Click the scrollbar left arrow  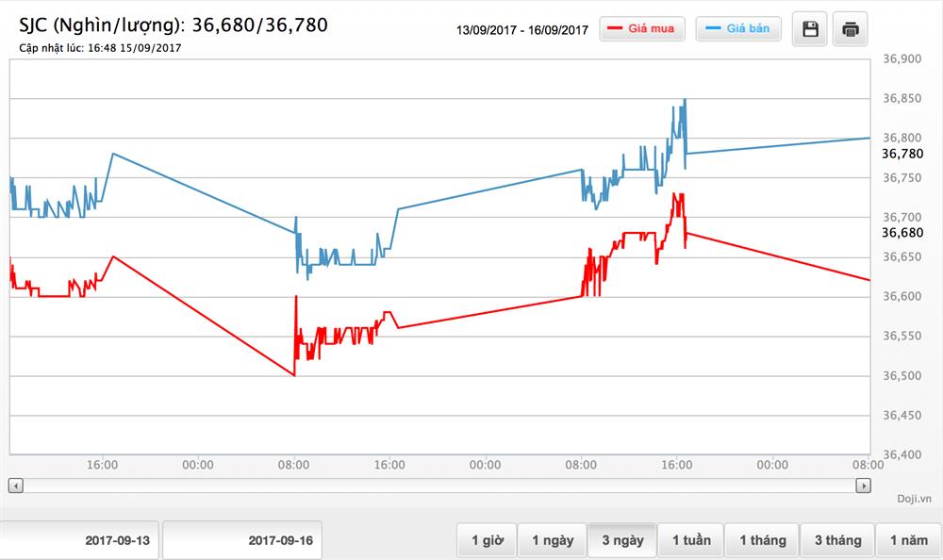[16, 486]
